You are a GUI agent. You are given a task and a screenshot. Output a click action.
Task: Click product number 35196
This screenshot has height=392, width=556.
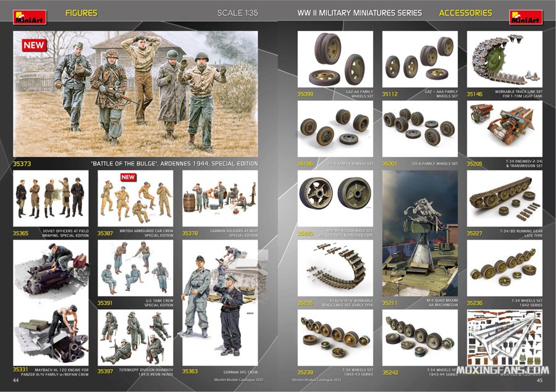305,164
